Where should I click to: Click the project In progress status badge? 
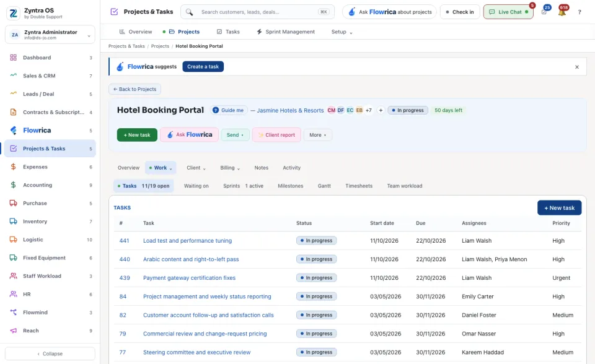pos(408,110)
